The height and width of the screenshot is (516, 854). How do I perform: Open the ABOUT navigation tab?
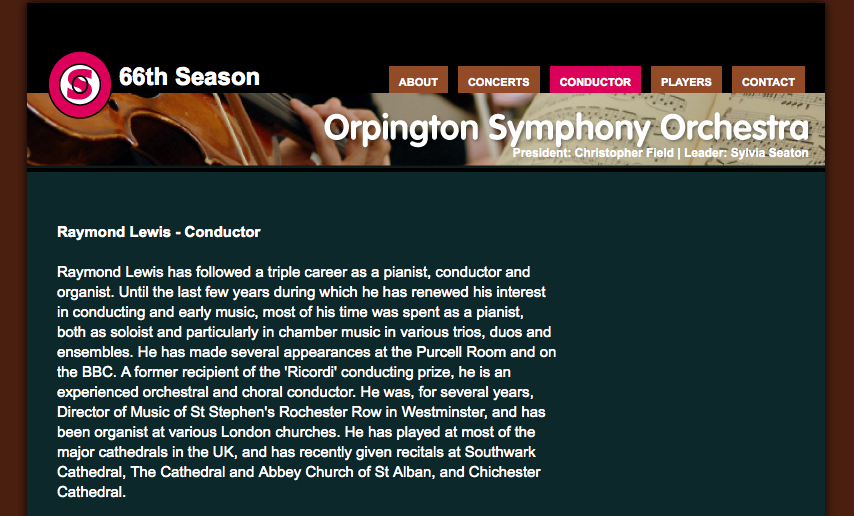[x=418, y=80]
